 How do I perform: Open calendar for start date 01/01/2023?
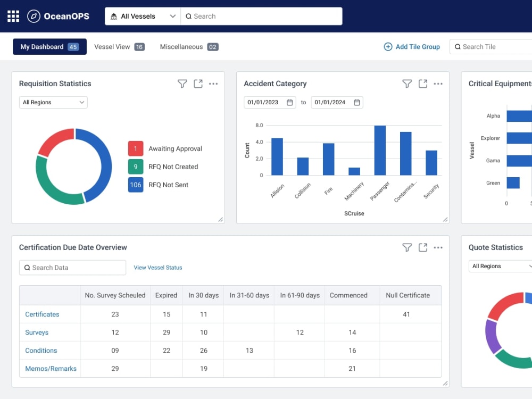[290, 103]
